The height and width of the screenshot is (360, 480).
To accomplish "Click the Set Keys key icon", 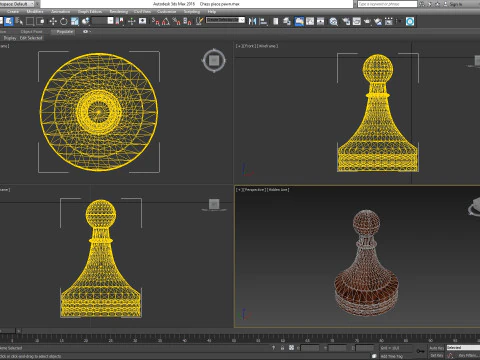I will pos(420,351).
